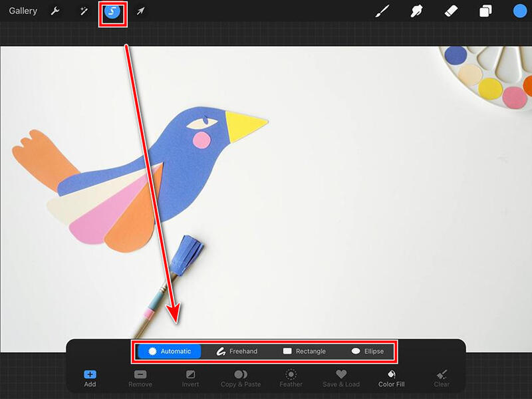Switch to Rectangle selection mode
This screenshot has height=399, width=532.
click(x=305, y=352)
